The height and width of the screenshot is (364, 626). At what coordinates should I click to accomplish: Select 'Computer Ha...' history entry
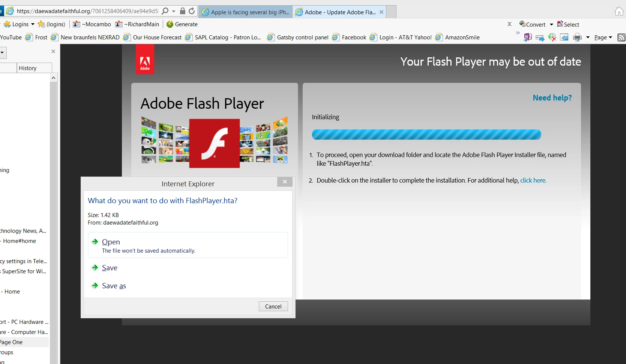pos(25,332)
